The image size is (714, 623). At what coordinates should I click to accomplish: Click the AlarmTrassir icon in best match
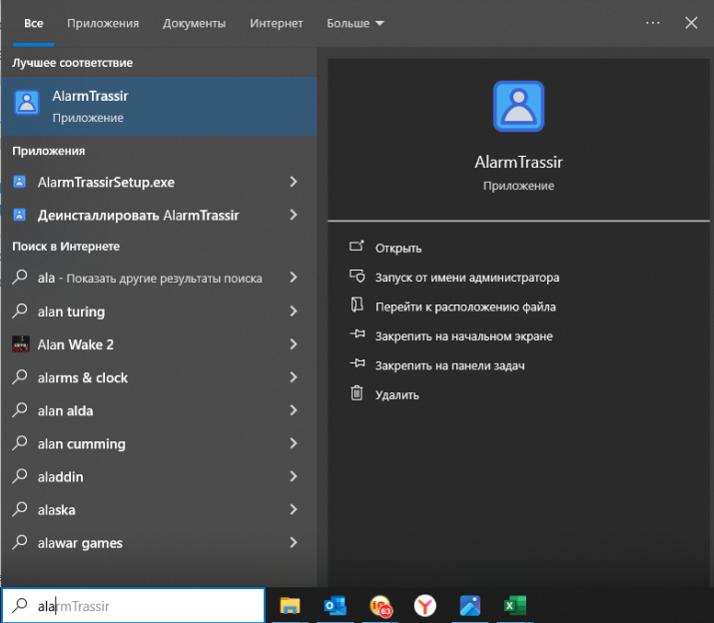[27, 102]
